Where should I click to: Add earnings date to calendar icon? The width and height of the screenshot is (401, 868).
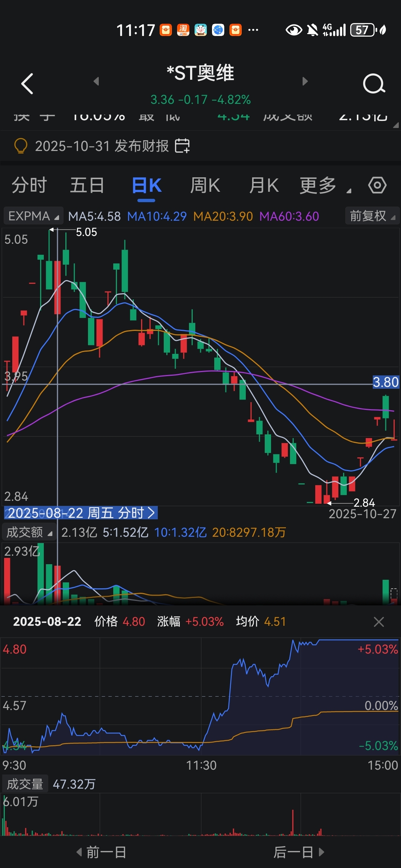pyautogui.click(x=182, y=146)
